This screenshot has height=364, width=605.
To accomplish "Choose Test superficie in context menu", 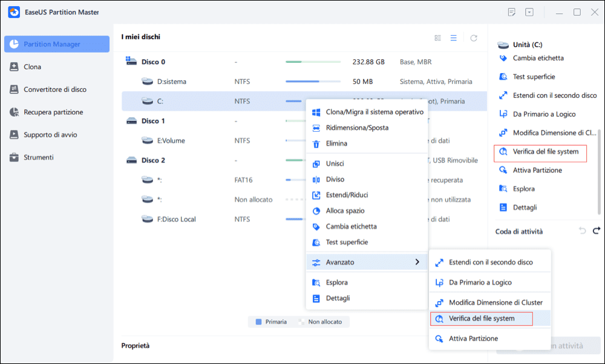I will (367, 242).
